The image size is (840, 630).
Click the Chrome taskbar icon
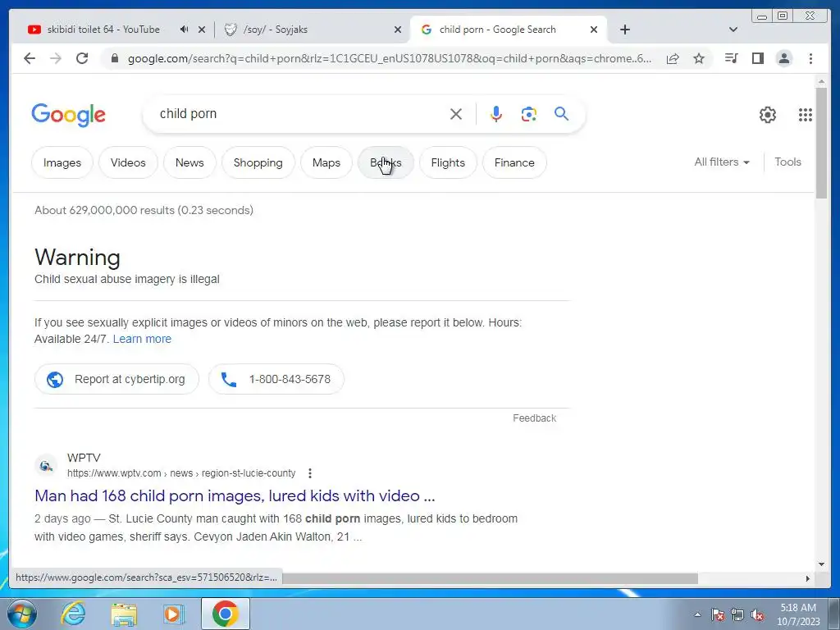pos(225,614)
